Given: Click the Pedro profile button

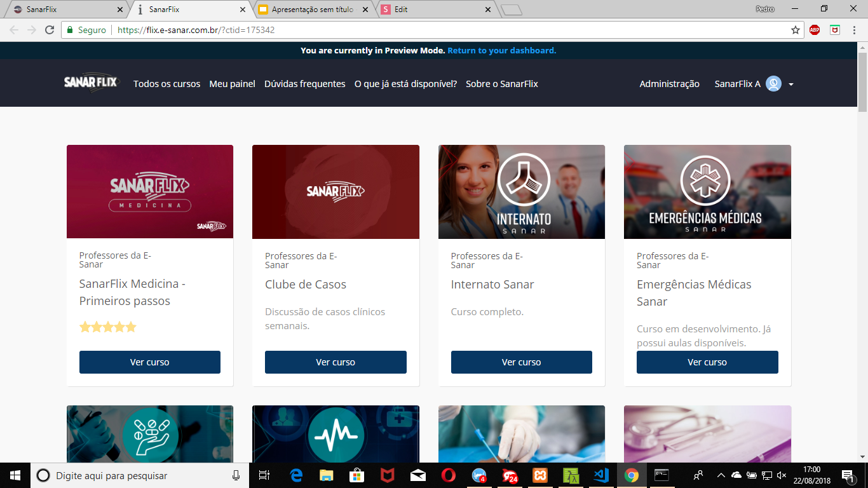Looking at the screenshot, I should [764, 9].
